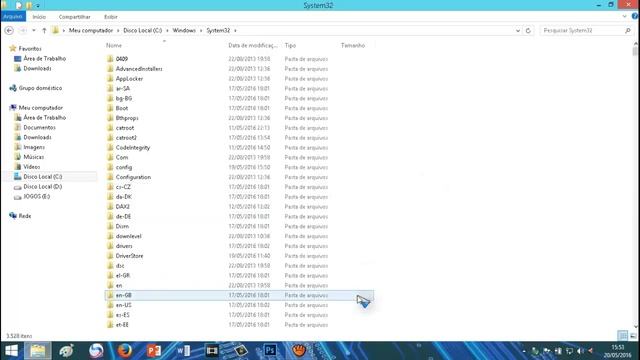Expand the ribbon with the chevron
640x360 pixels.
tap(624, 17)
